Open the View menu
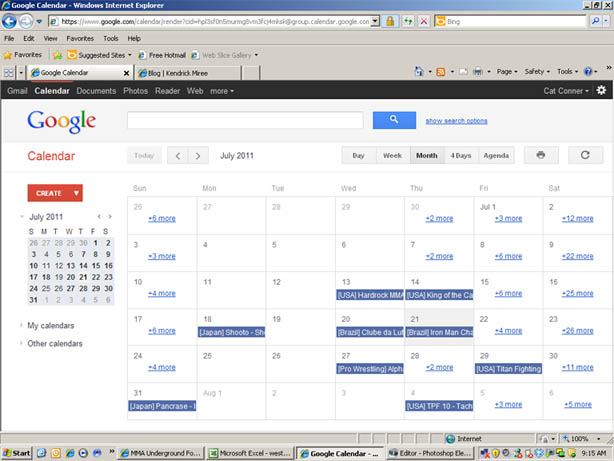The width and height of the screenshot is (614, 461). pyautogui.click(x=51, y=38)
